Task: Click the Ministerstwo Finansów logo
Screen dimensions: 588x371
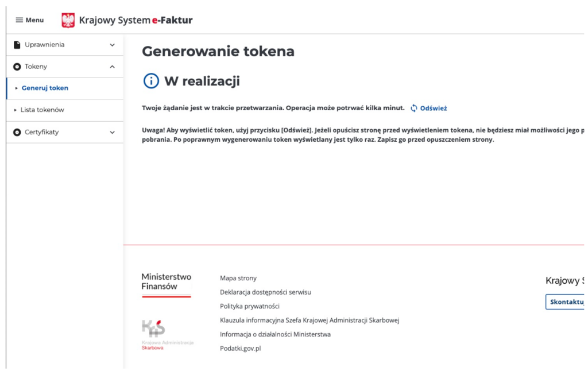Action: [x=166, y=283]
